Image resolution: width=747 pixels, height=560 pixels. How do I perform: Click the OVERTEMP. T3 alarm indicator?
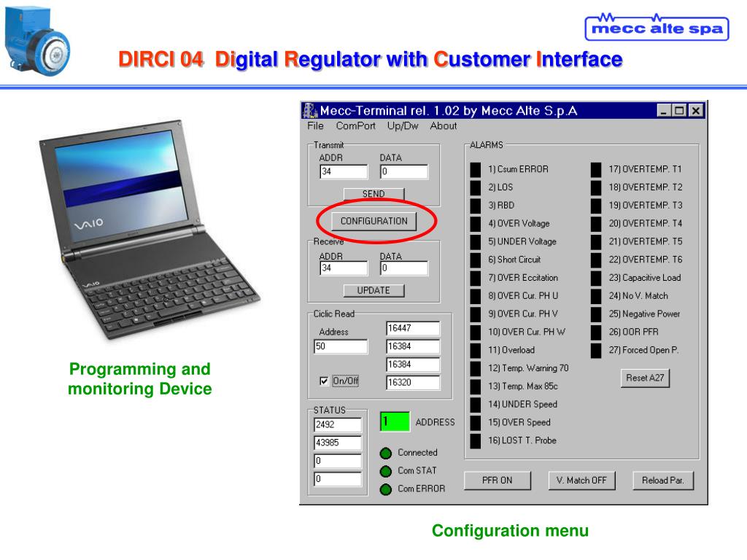click(596, 206)
